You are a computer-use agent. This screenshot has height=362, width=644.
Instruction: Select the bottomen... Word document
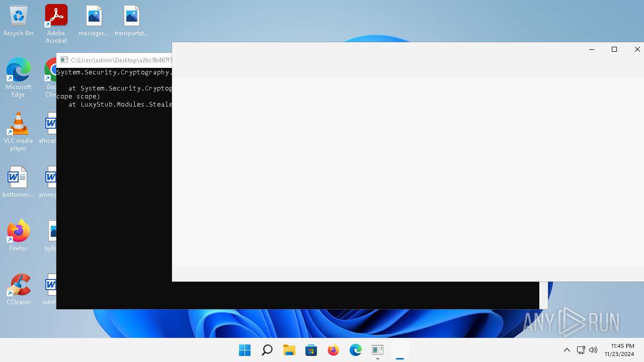[18, 182]
